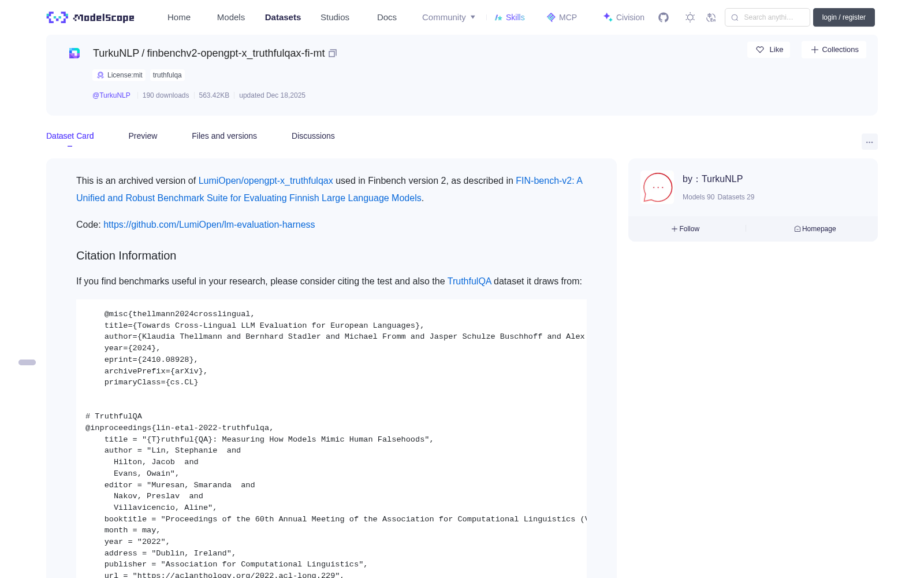The image size is (924, 578).
Task: Open the MCP link
Action: (x=562, y=17)
